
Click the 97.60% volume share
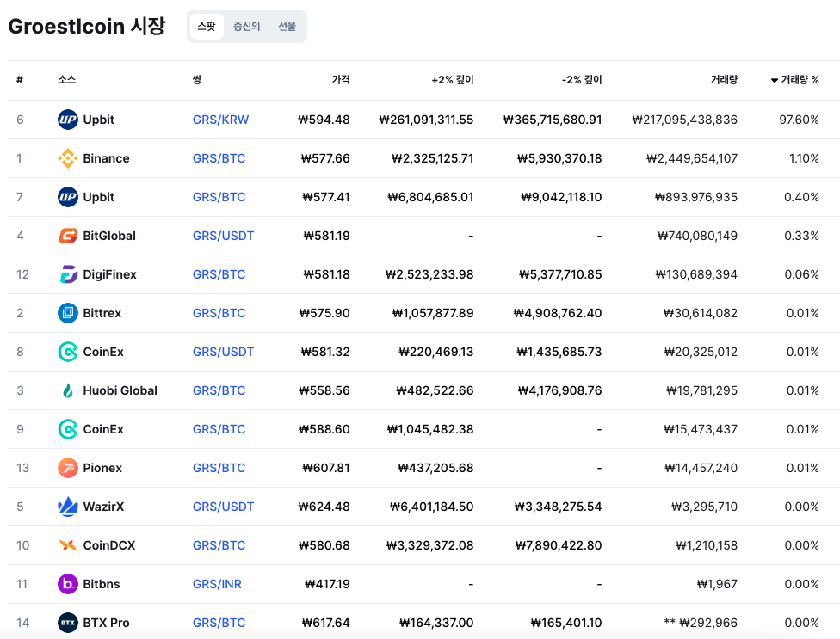coord(799,120)
